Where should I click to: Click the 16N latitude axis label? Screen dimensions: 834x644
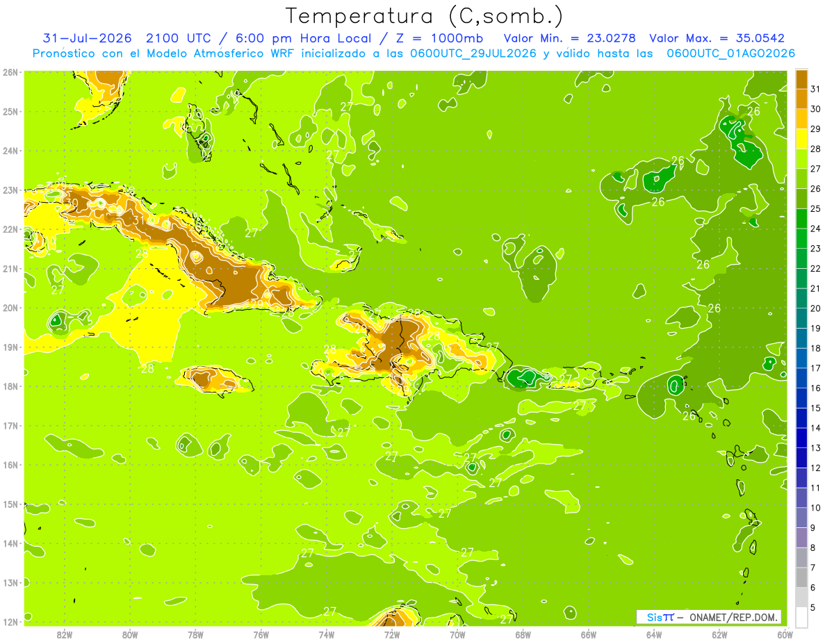click(10, 465)
